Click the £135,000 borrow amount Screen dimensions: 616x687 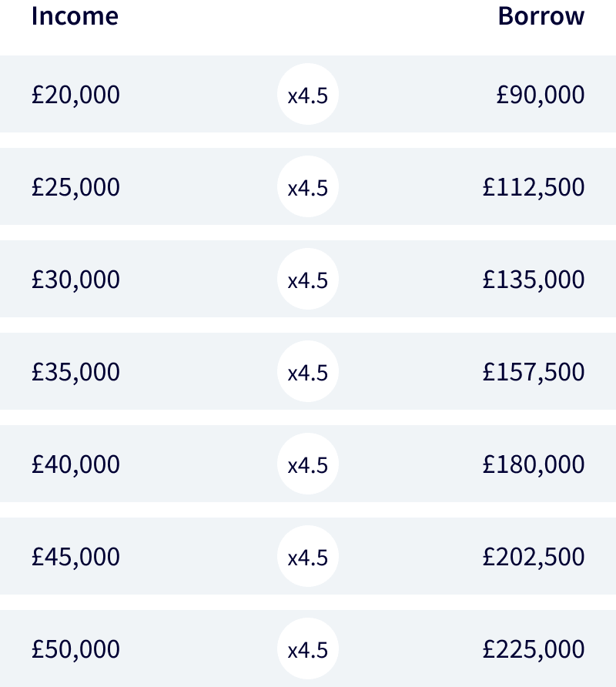[x=534, y=280]
